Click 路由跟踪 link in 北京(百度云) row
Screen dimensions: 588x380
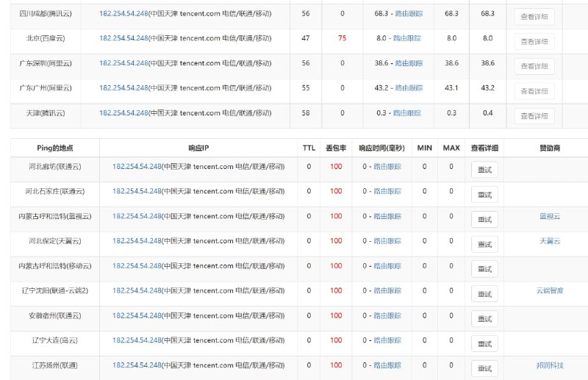(408, 37)
